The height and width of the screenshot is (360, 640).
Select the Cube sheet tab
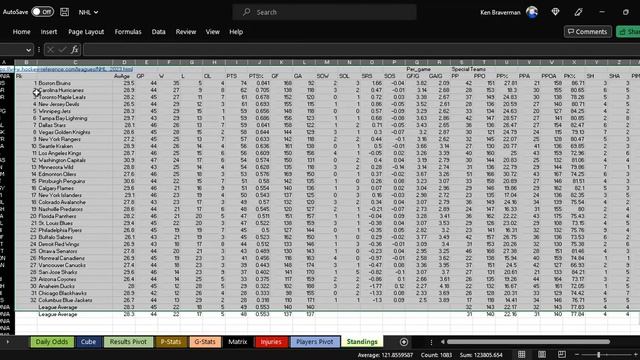coord(88,342)
